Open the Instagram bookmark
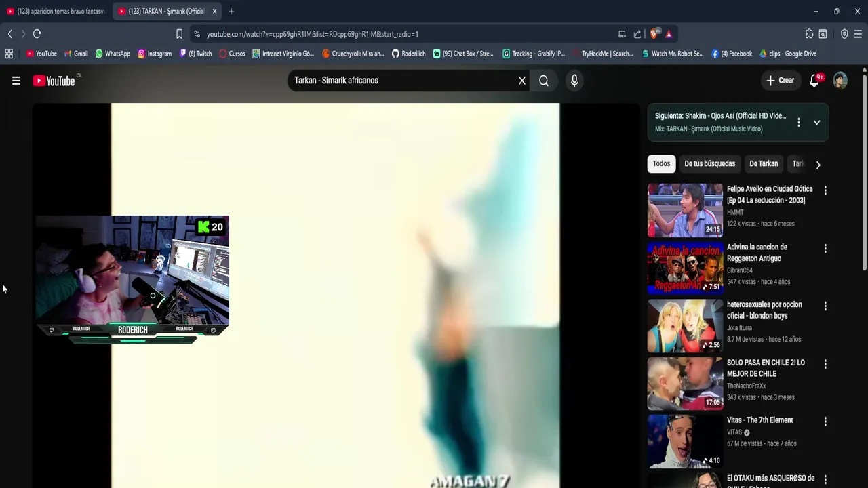The width and height of the screenshot is (868, 488). 155,54
